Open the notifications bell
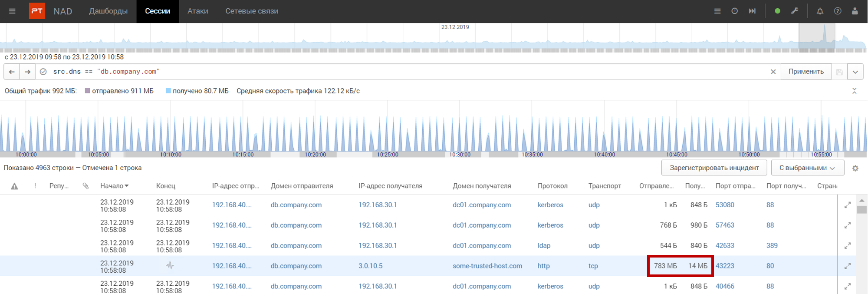 (x=820, y=11)
